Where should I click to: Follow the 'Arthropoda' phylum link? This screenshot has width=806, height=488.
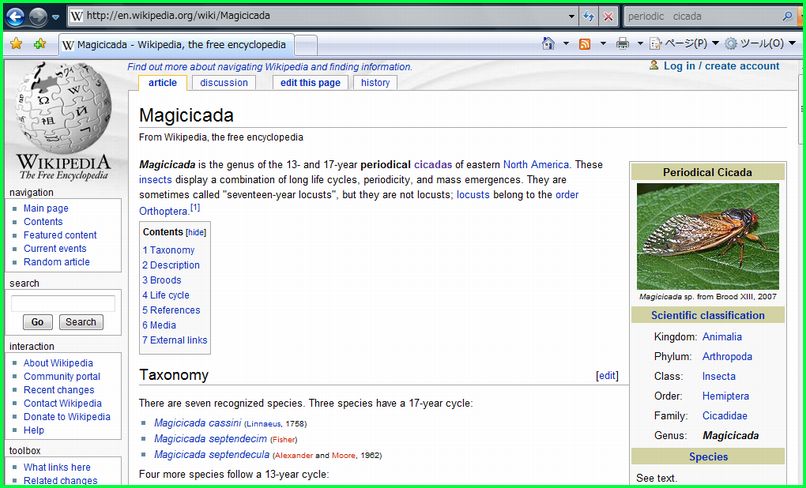727,356
